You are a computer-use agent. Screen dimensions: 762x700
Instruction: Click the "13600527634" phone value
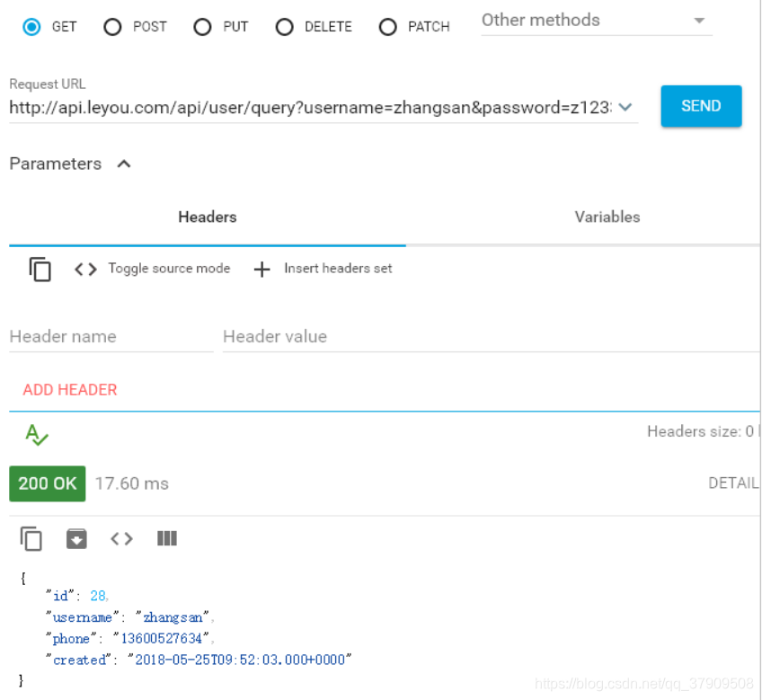pyautogui.click(x=162, y=638)
